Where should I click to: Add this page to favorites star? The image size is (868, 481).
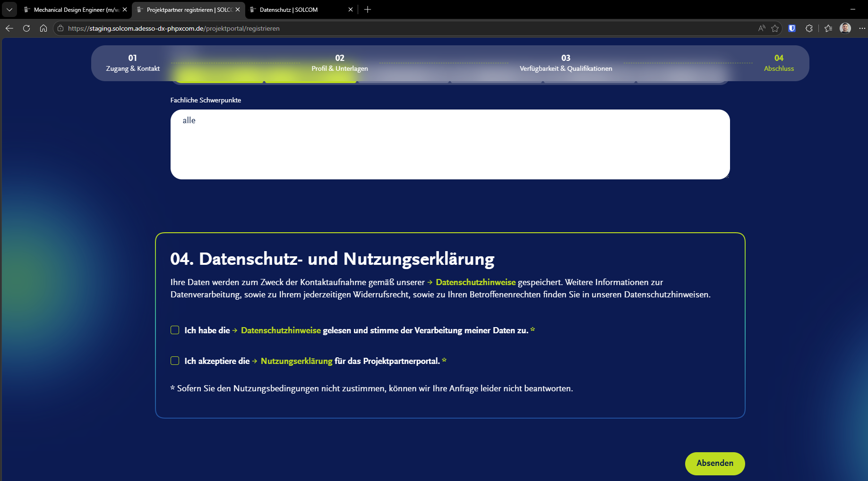pos(775,28)
